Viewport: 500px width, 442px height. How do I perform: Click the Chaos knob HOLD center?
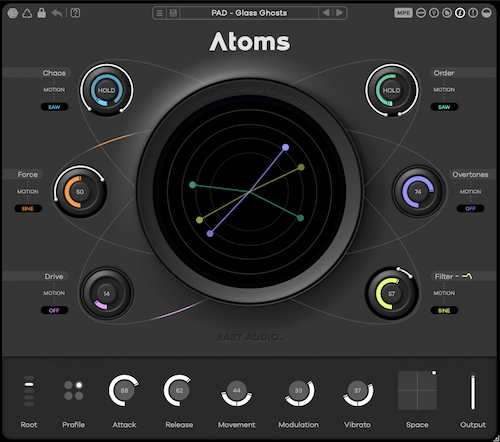106,90
